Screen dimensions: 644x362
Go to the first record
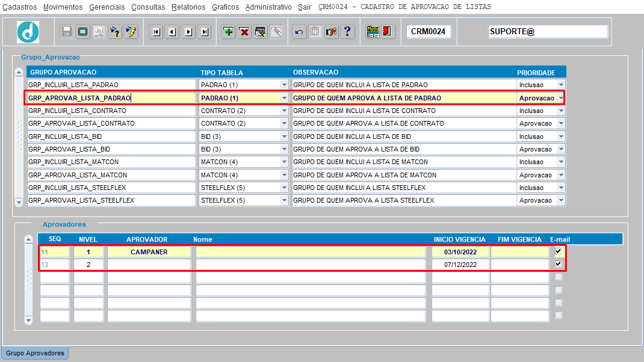click(x=156, y=32)
